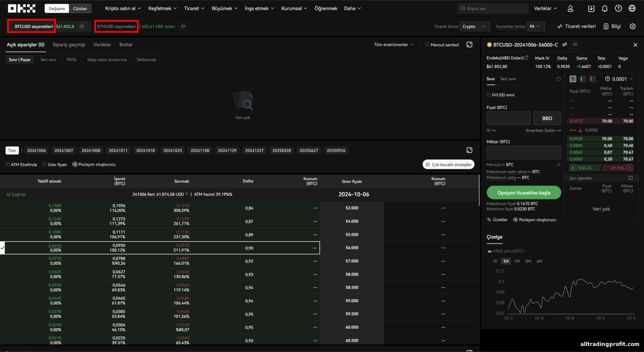644x352 pixels.
Task: Expand the open orders panel to fullscreen
Action: 469,45
